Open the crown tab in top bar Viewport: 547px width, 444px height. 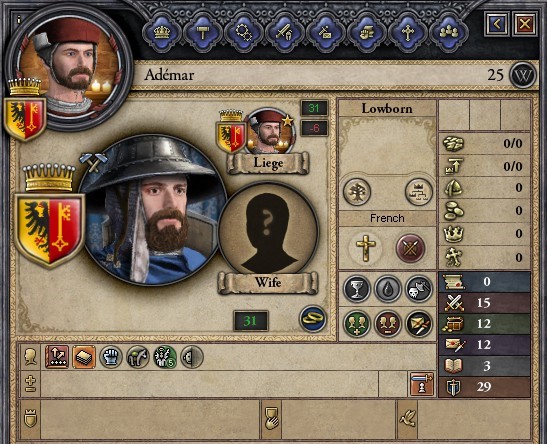(x=161, y=33)
